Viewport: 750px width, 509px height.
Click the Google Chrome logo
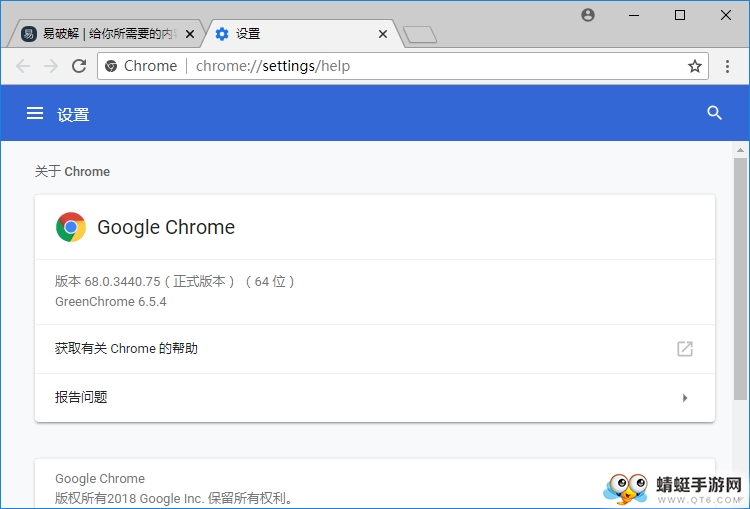(x=71, y=227)
